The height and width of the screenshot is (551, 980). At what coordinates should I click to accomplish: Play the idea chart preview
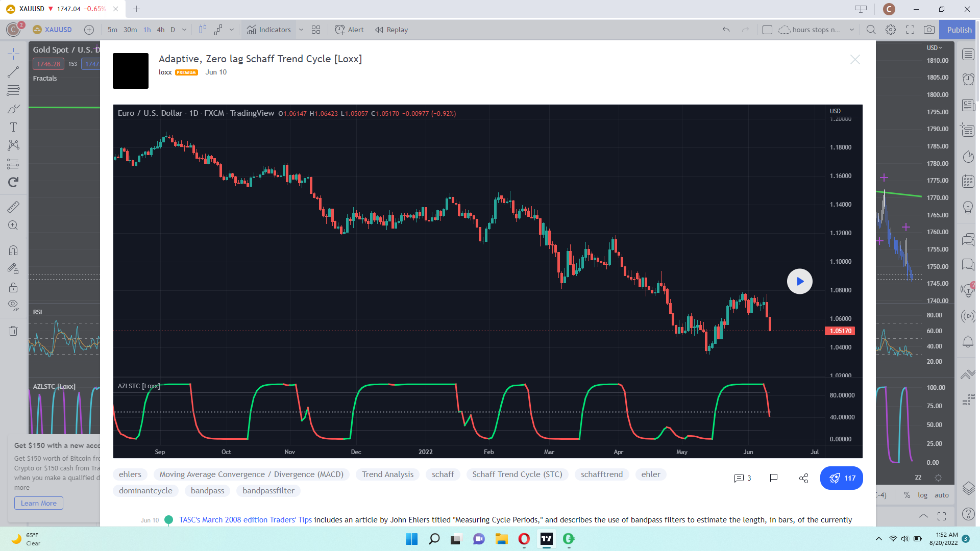point(799,281)
